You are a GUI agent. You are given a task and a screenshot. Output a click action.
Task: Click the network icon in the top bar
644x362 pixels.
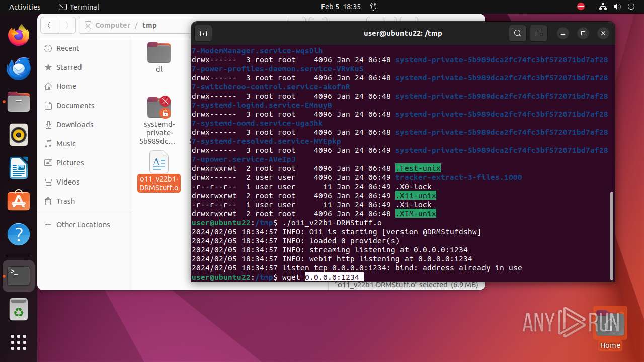click(x=603, y=7)
